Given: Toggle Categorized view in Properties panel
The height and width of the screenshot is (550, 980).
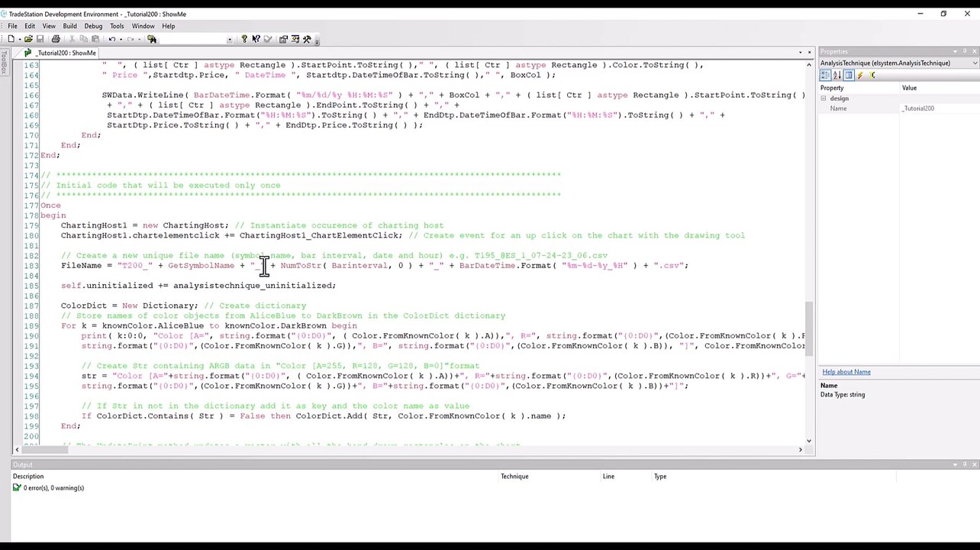Looking at the screenshot, I should tap(825, 75).
